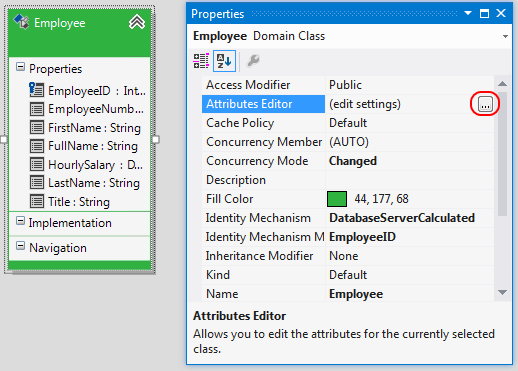Screen dimensions: 518x371
Task: Click the Employee class icon in diagram header
Action: coord(22,22)
